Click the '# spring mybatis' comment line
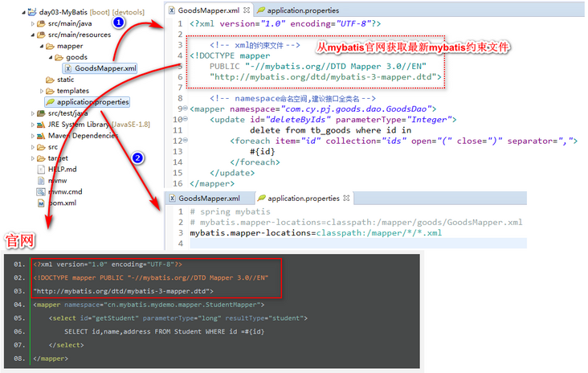The image size is (588, 373). tap(231, 211)
